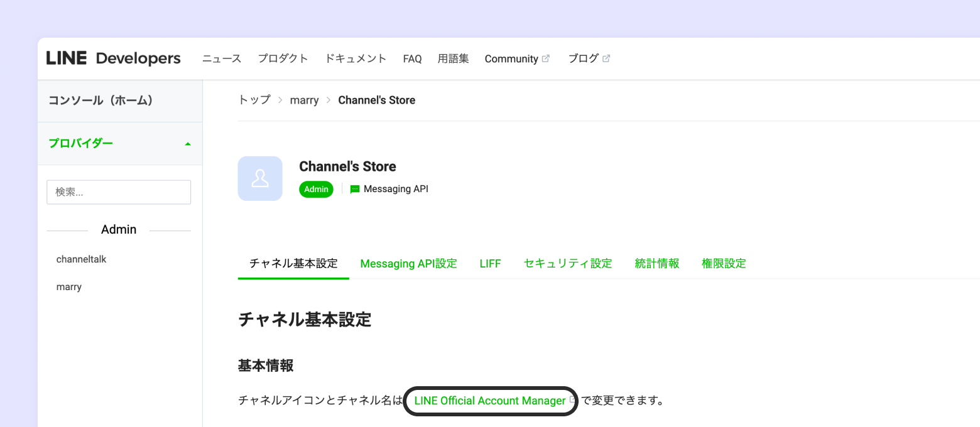Open the ドキュメント menu item
This screenshot has height=427, width=980.
[356, 58]
